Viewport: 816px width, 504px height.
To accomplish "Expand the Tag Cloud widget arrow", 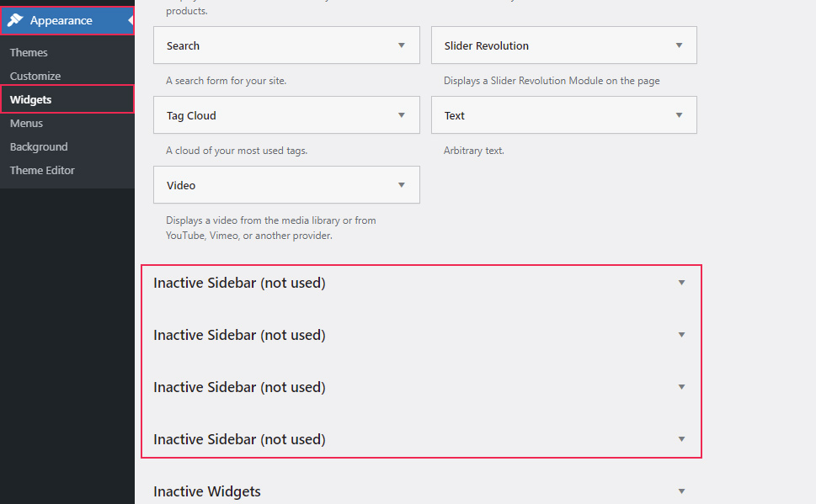I will (x=401, y=115).
